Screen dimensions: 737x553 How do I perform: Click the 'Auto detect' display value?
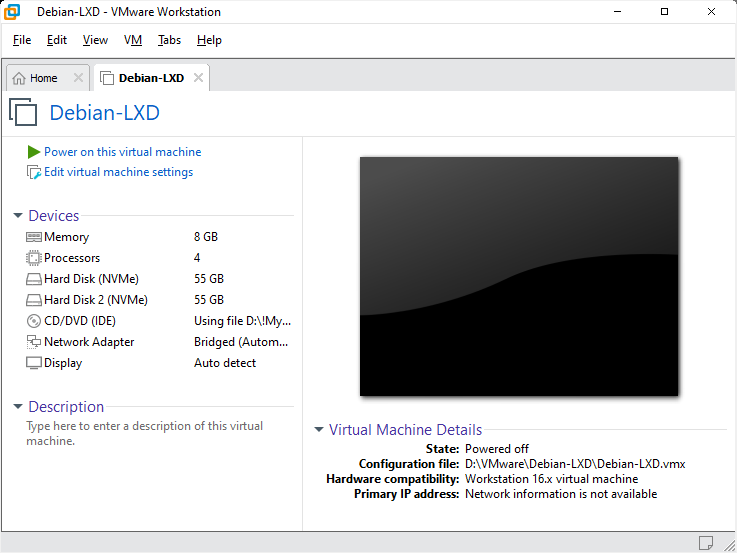(225, 363)
